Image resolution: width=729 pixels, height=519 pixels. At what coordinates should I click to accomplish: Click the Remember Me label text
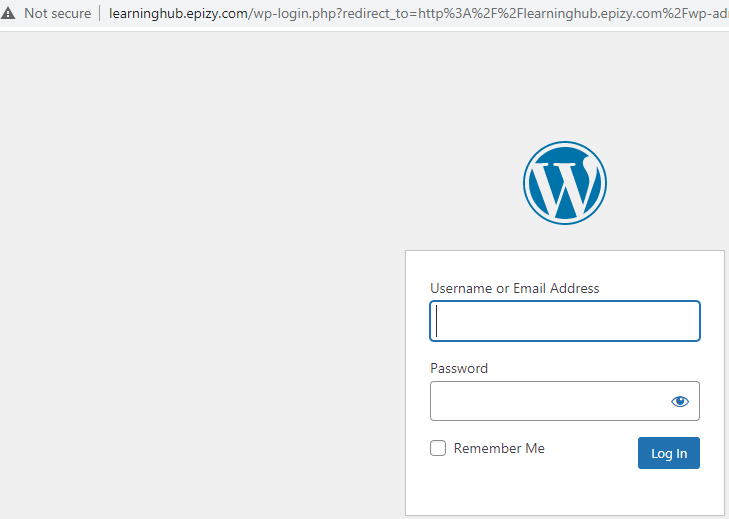pos(499,448)
